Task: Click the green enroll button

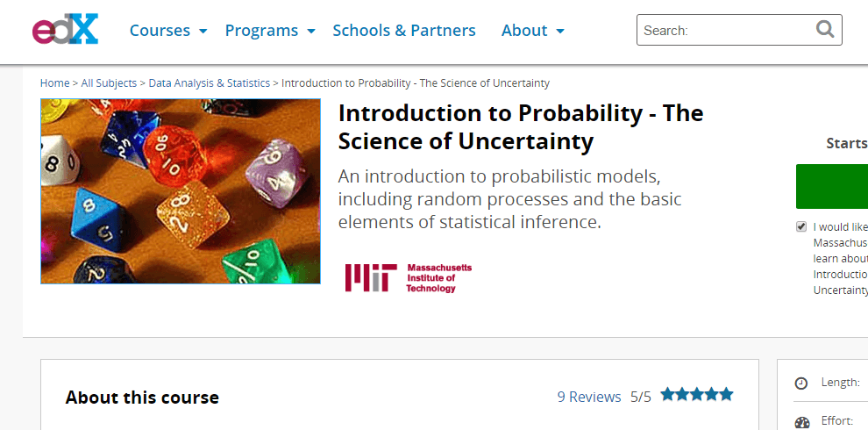Action: coord(831,186)
